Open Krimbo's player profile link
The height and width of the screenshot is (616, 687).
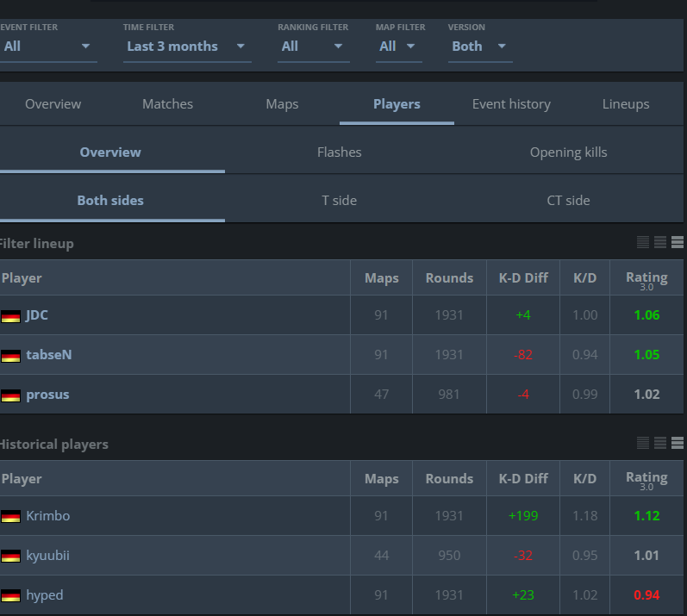click(47, 516)
